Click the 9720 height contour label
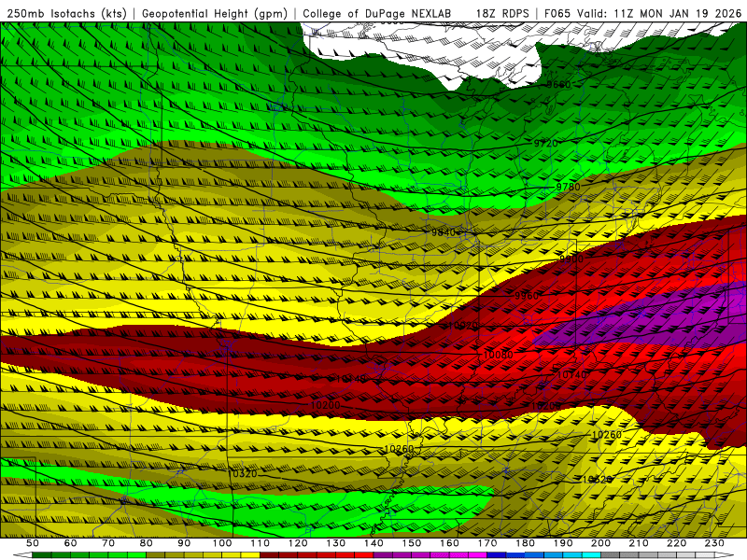 pyautogui.click(x=545, y=144)
